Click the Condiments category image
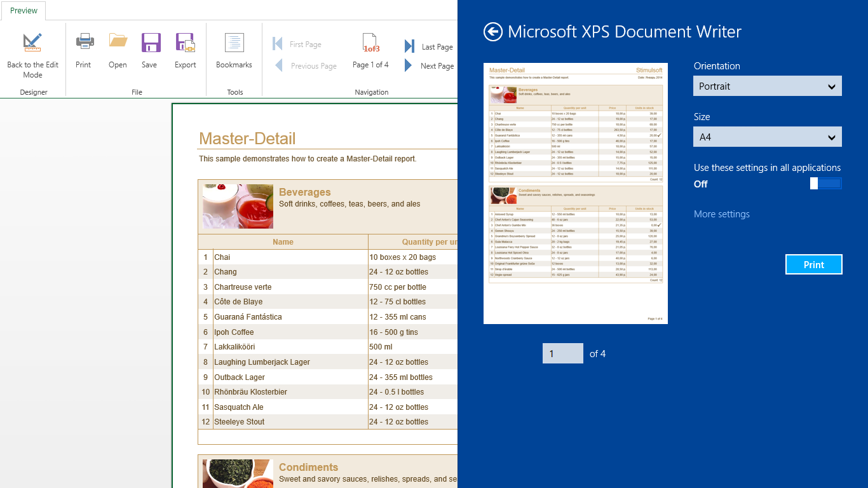Image resolution: width=868 pixels, height=488 pixels. (x=238, y=473)
